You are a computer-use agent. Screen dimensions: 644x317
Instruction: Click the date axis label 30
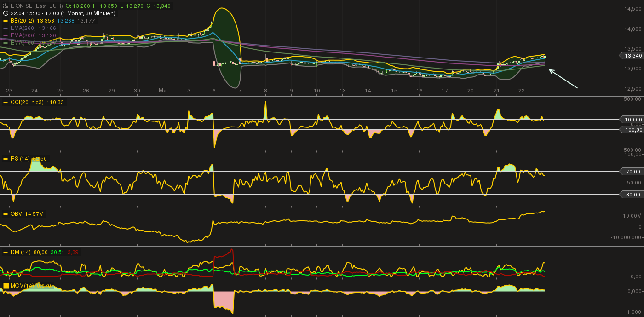pyautogui.click(x=137, y=91)
